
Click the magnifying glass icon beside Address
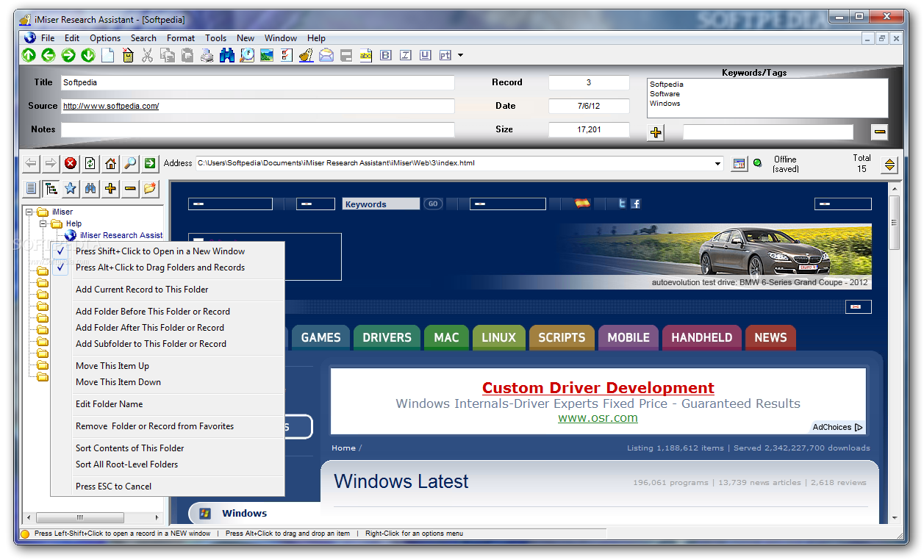click(130, 163)
